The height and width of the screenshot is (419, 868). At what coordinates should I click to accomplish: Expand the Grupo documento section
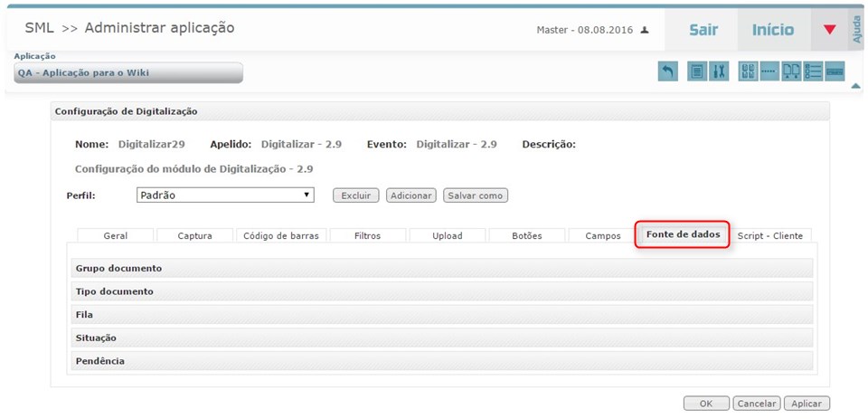(442, 269)
